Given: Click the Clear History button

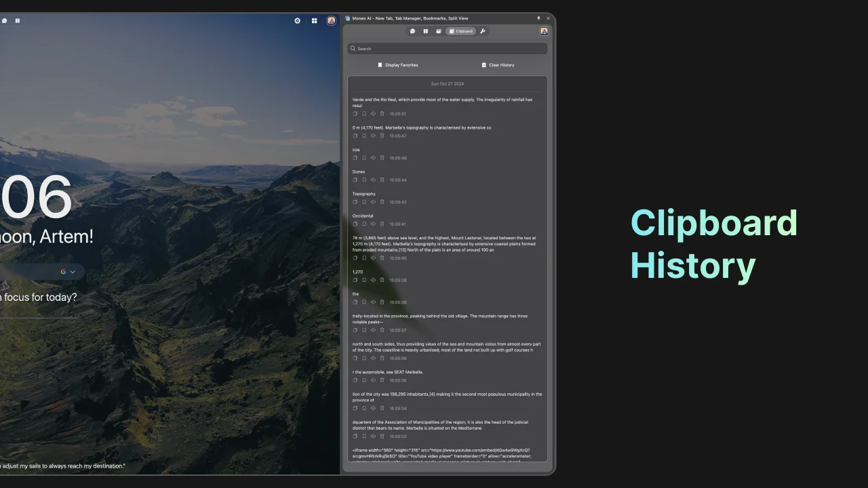Looking at the screenshot, I should (x=498, y=64).
